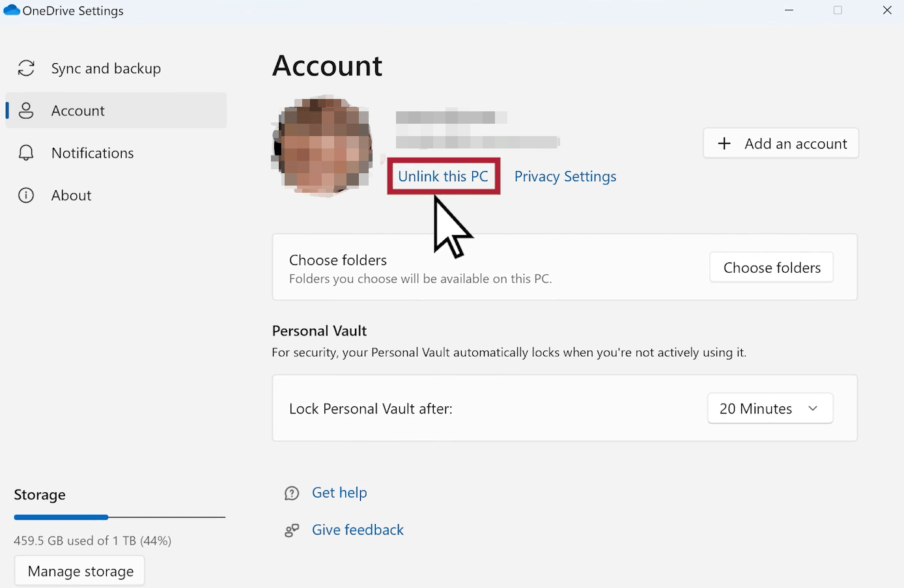Click the blurred profile picture
The image size is (904, 588).
322,146
